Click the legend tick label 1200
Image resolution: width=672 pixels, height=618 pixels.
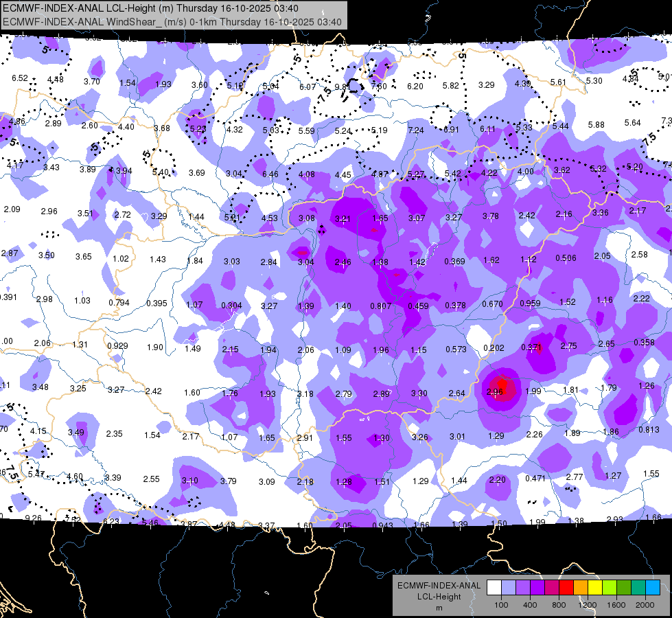587,605
